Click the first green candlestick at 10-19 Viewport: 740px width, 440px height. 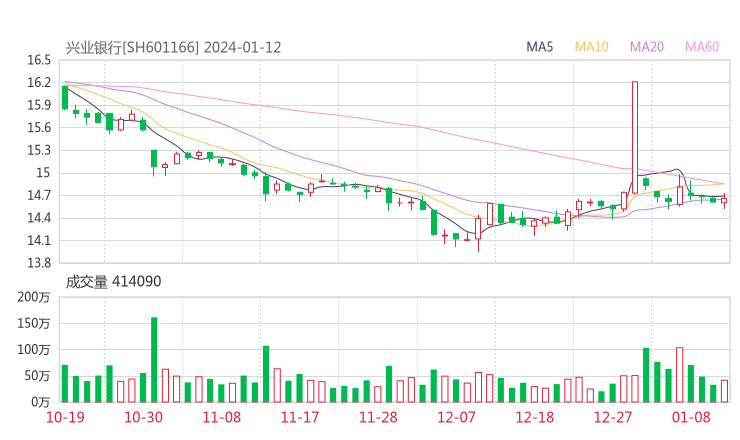point(65,98)
